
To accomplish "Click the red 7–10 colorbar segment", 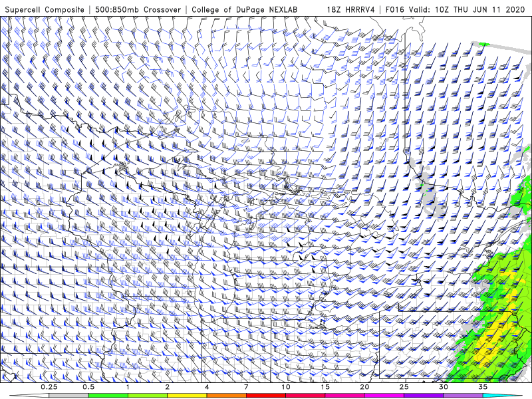I will [x=266, y=396].
